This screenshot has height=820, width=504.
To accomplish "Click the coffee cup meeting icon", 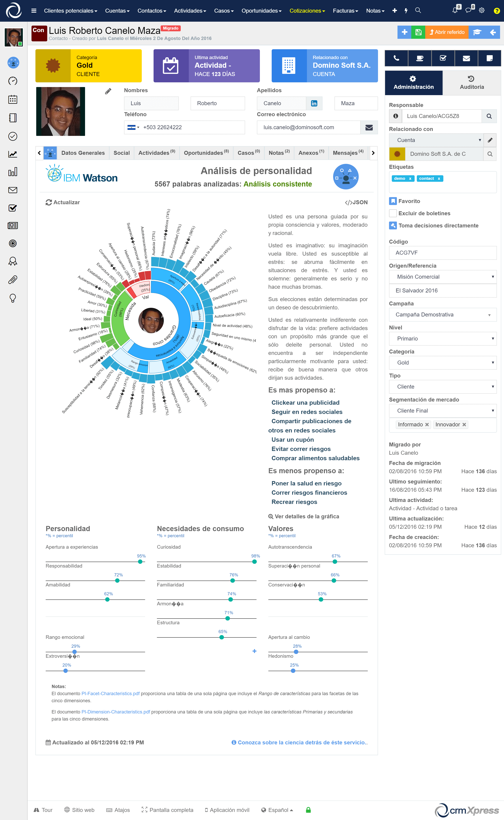I will (420, 58).
